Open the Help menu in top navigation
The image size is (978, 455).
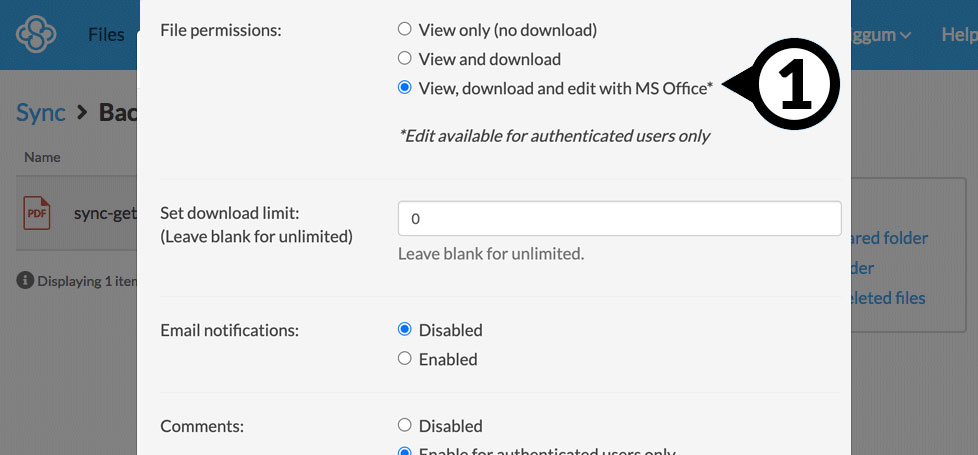point(957,35)
